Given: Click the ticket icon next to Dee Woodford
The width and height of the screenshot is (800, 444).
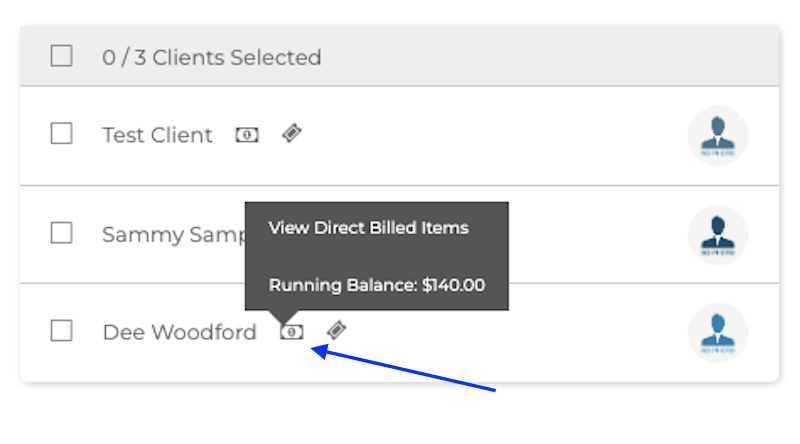Looking at the screenshot, I should pyautogui.click(x=337, y=331).
